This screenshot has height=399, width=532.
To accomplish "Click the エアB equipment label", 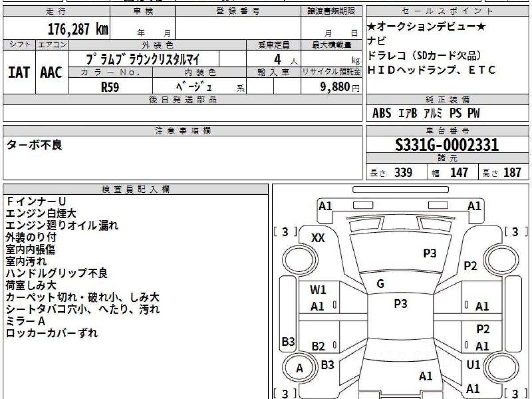I will [407, 113].
